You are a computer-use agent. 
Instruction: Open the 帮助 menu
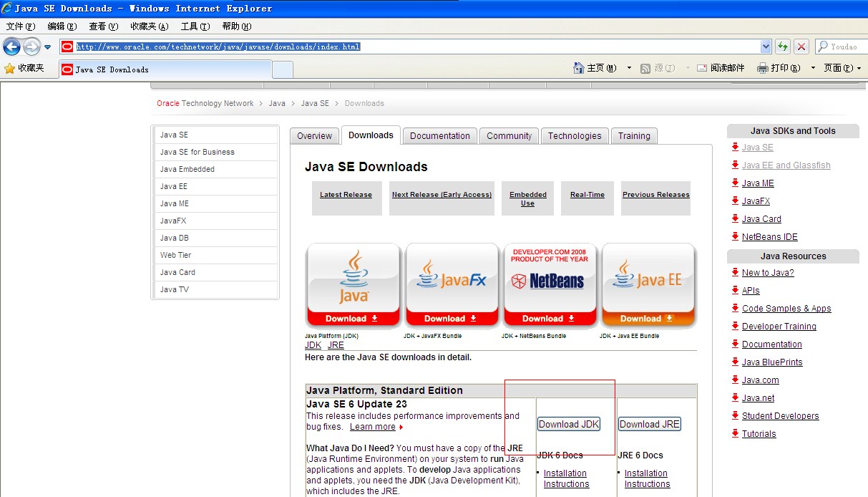pos(237,26)
